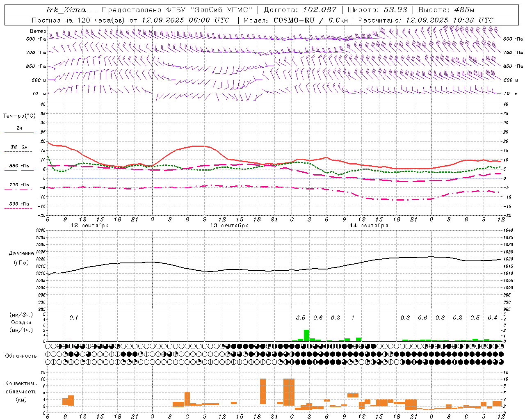Click the station name Irk_Zima in the header
Screen dimensions: 525x420
click(66, 10)
